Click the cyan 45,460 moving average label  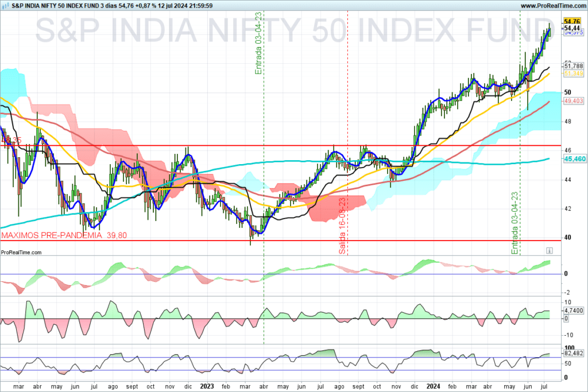(x=574, y=159)
